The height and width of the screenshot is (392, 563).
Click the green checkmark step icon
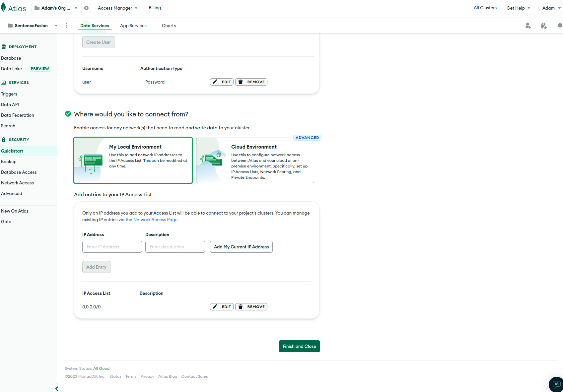(68, 114)
